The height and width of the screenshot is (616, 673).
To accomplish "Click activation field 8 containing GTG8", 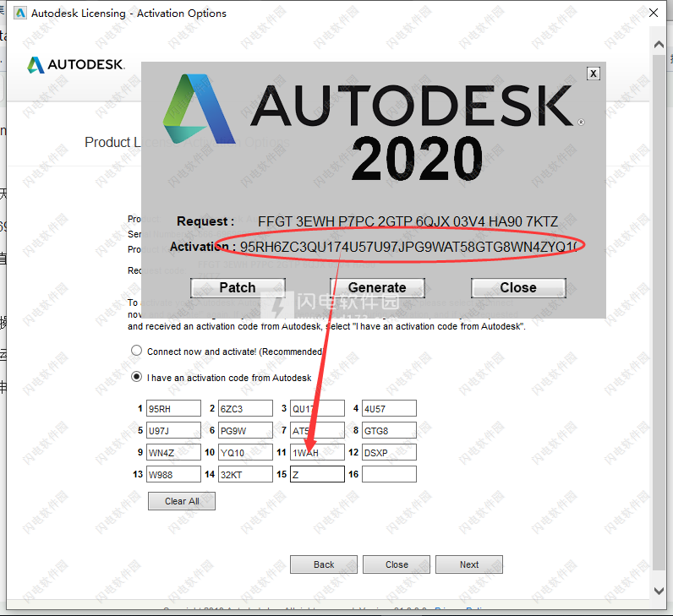I will [x=389, y=430].
